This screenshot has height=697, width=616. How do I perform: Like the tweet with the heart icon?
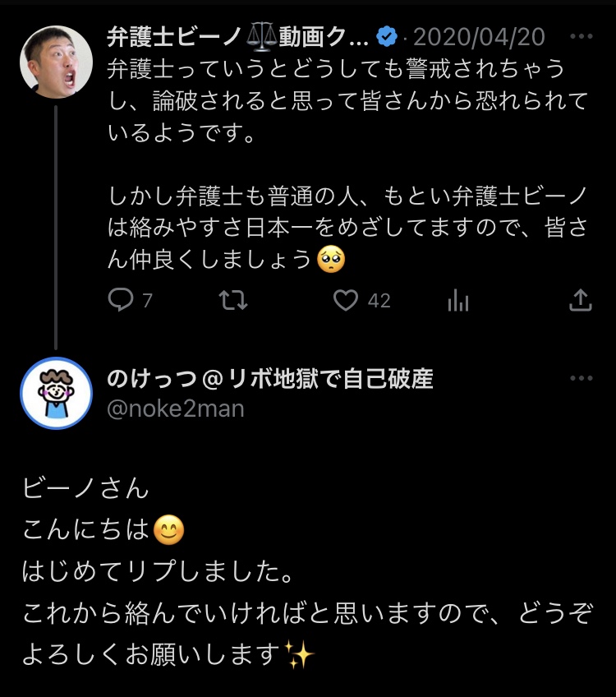346,301
